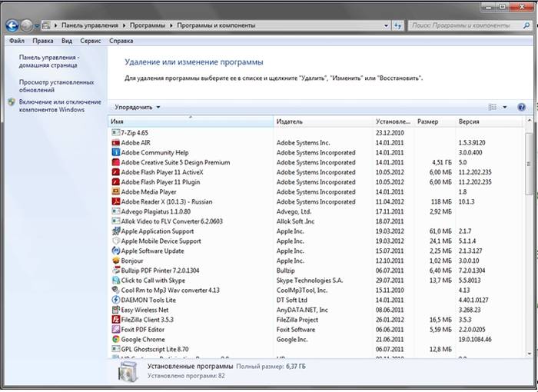Click Включение или отключение компонентов Windows link

coord(60,105)
